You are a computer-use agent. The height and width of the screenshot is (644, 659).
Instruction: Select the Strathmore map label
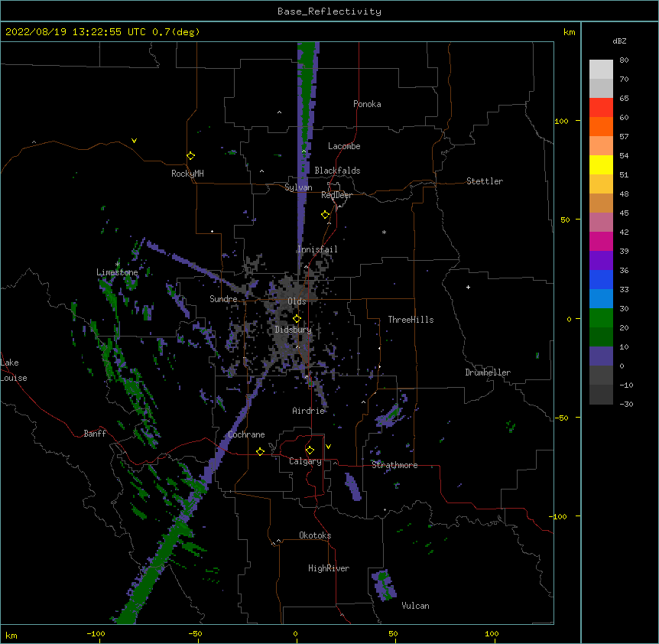(x=394, y=465)
